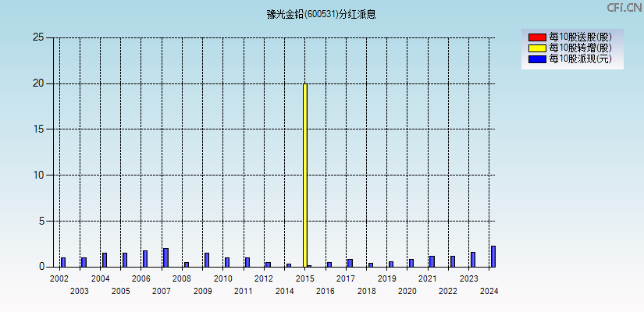Click the x-axis label 2004
This screenshot has height=312, width=644.
point(100,278)
